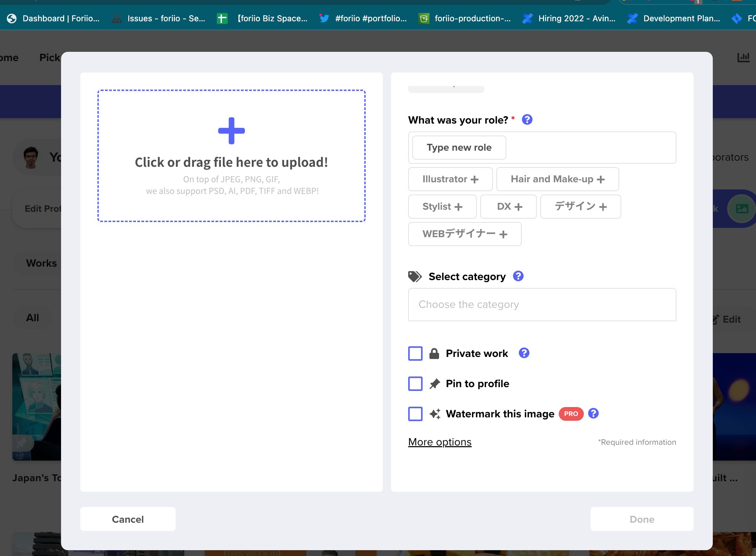Viewport: 756px width, 556px height.
Task: Click the green image icon button
Action: (742, 209)
